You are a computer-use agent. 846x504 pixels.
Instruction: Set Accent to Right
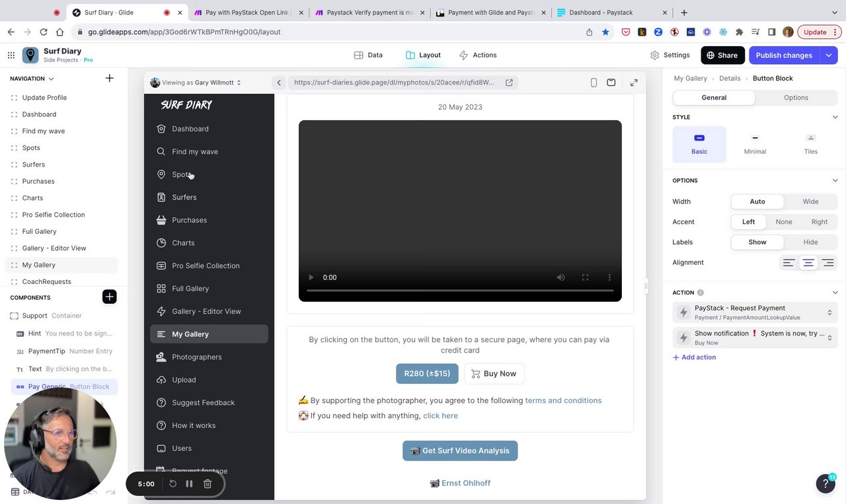click(820, 222)
